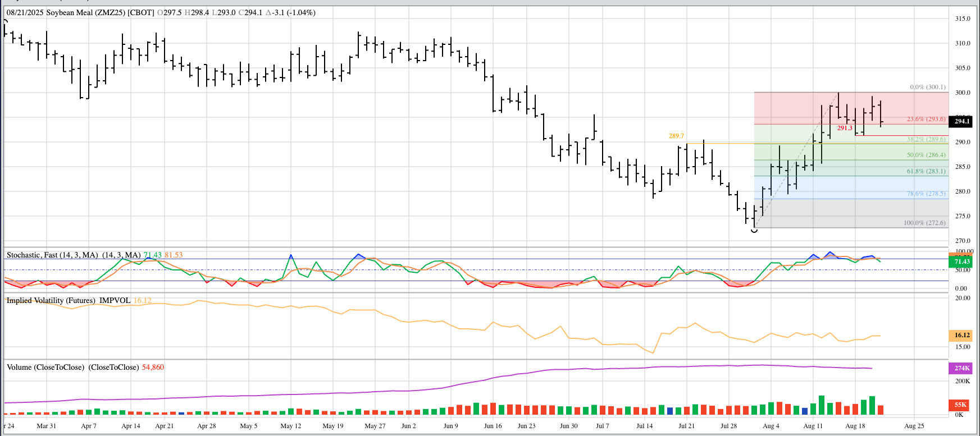This screenshot has width=980, height=436.
Task: Select the Implied Volatility (Futures) indicator label
Action: [x=68, y=300]
